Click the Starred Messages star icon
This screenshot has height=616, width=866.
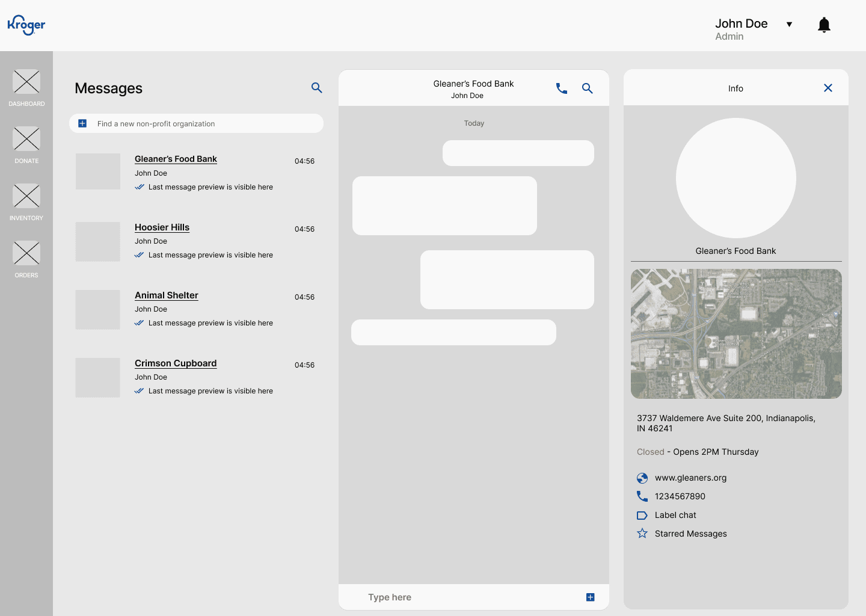point(642,533)
